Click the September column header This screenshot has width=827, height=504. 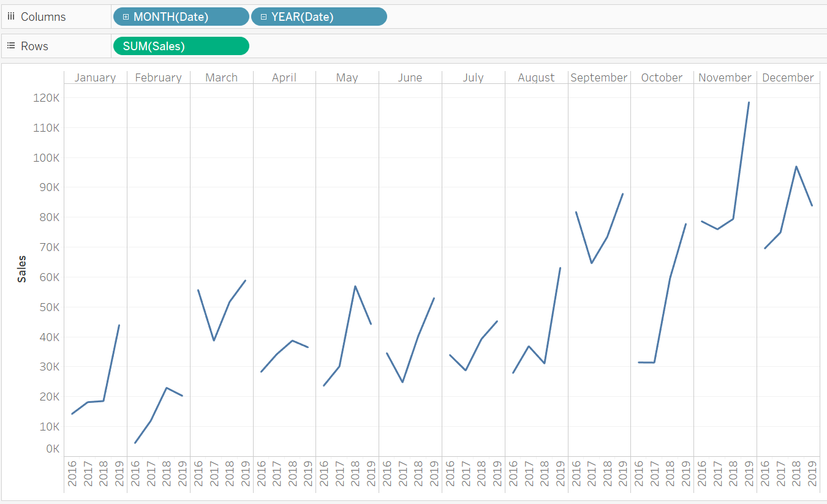599,77
